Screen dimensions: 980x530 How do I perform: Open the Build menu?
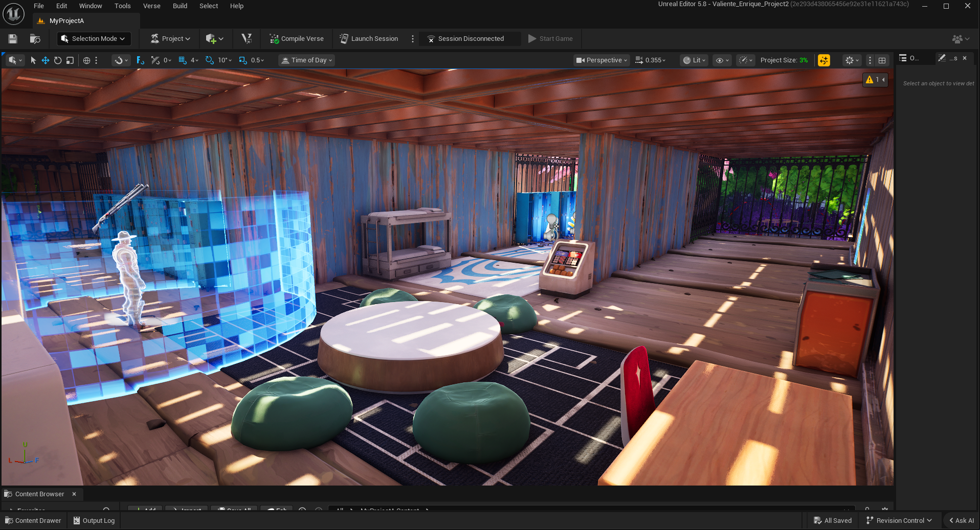[x=180, y=6]
